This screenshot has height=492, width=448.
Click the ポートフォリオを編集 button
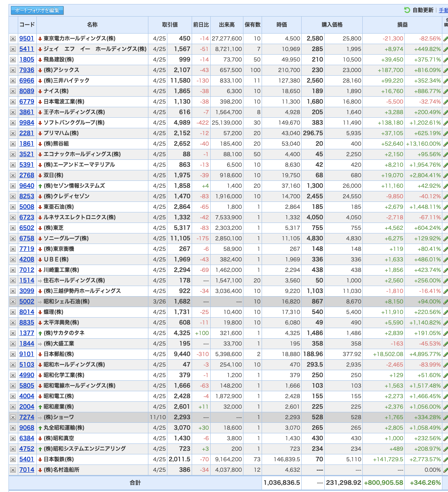pos(37,11)
